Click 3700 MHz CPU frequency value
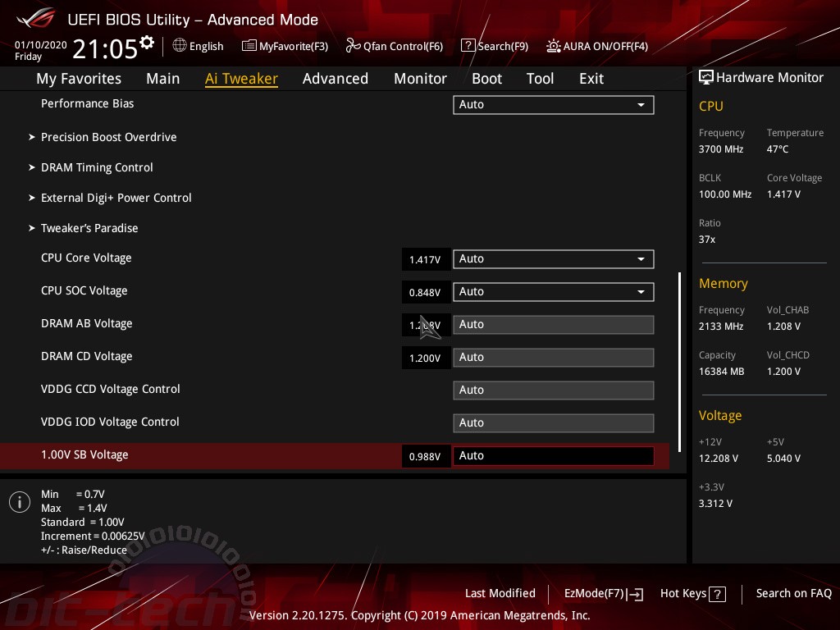 (x=721, y=149)
